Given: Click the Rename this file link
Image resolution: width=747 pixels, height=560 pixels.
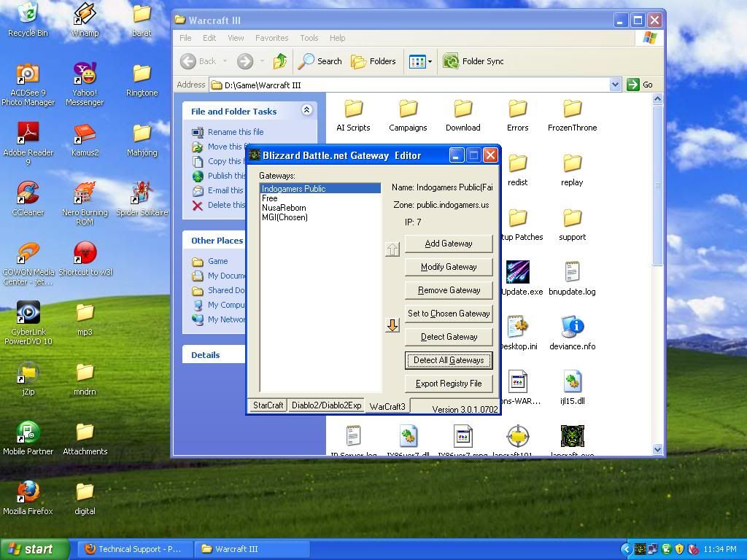Looking at the screenshot, I should (x=236, y=132).
